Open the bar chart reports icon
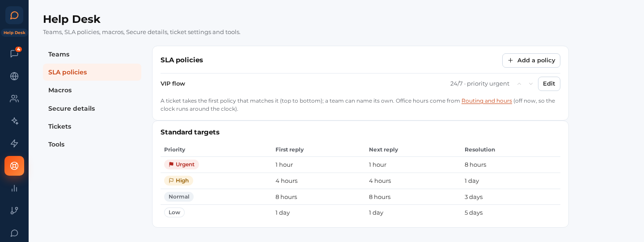 tap(14, 188)
